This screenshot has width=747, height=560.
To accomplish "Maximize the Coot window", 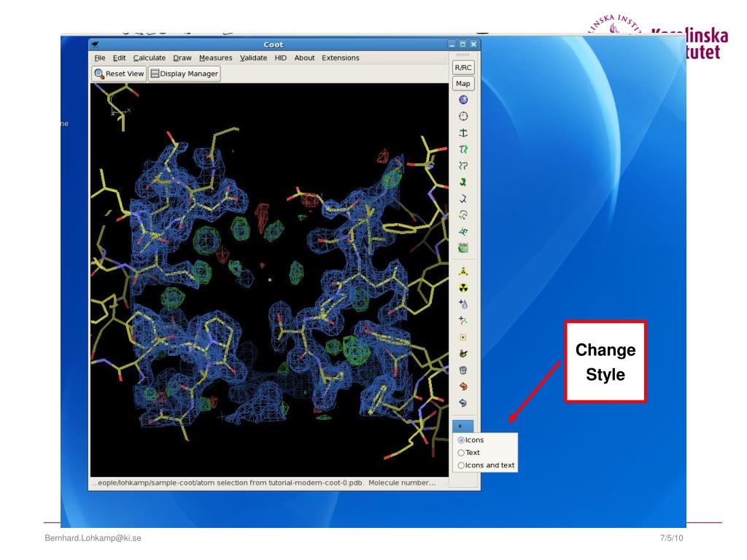I will coord(462,44).
